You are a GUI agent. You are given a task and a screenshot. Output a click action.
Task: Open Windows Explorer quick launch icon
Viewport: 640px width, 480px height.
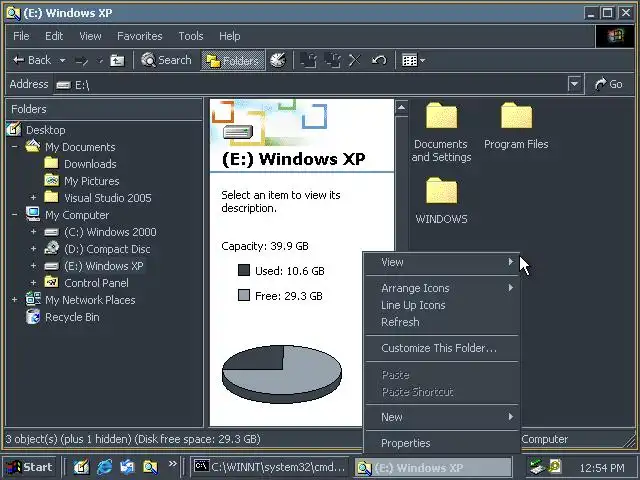point(150,467)
